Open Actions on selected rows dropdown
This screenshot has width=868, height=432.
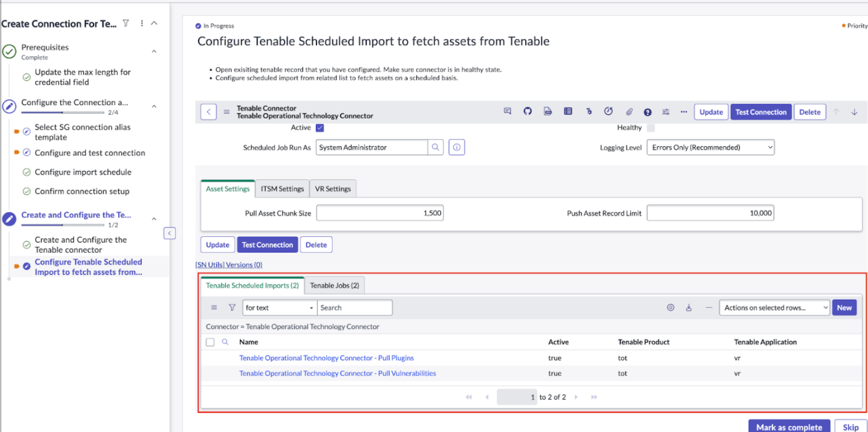[774, 307]
